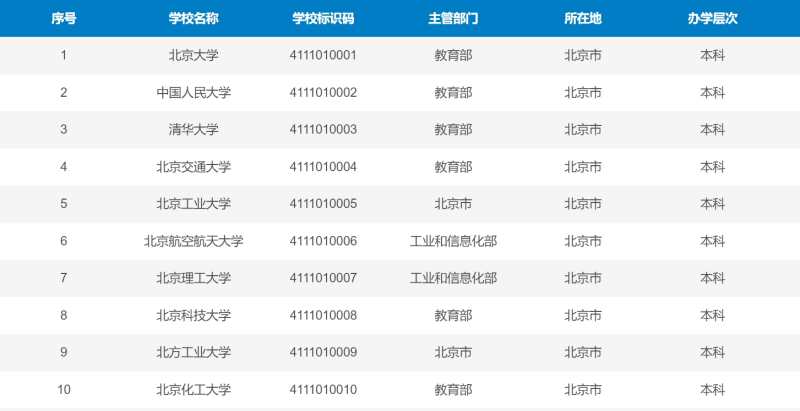Click the 办学层次 column header
Viewport: 800px width, 411px height.
pyautogui.click(x=712, y=18)
